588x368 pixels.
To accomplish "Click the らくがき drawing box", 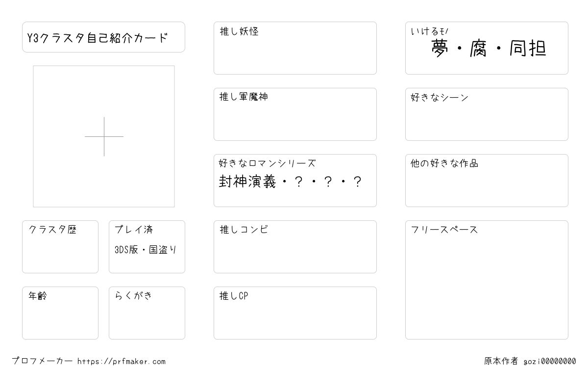I will 147,313.
